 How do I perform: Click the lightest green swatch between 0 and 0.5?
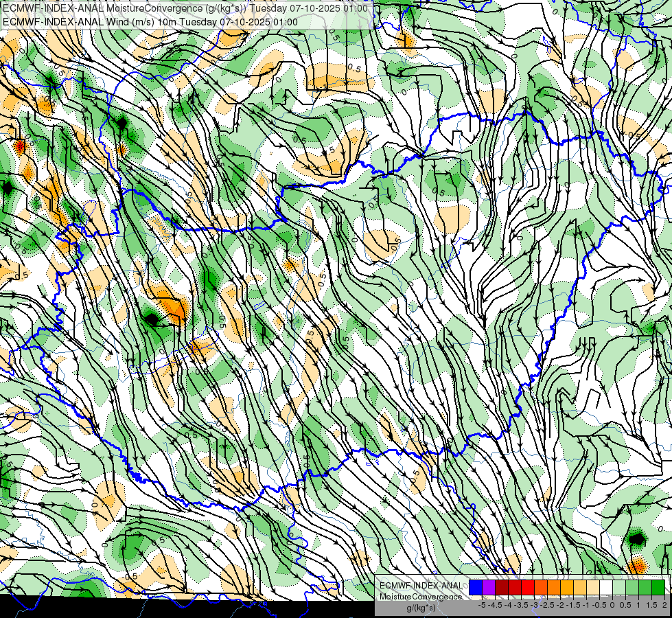pos(619,587)
